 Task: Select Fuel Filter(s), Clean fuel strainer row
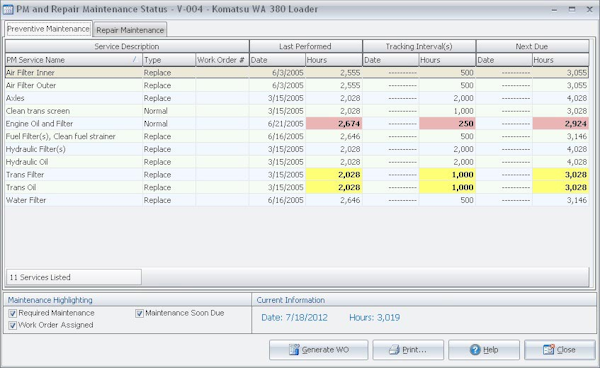297,136
